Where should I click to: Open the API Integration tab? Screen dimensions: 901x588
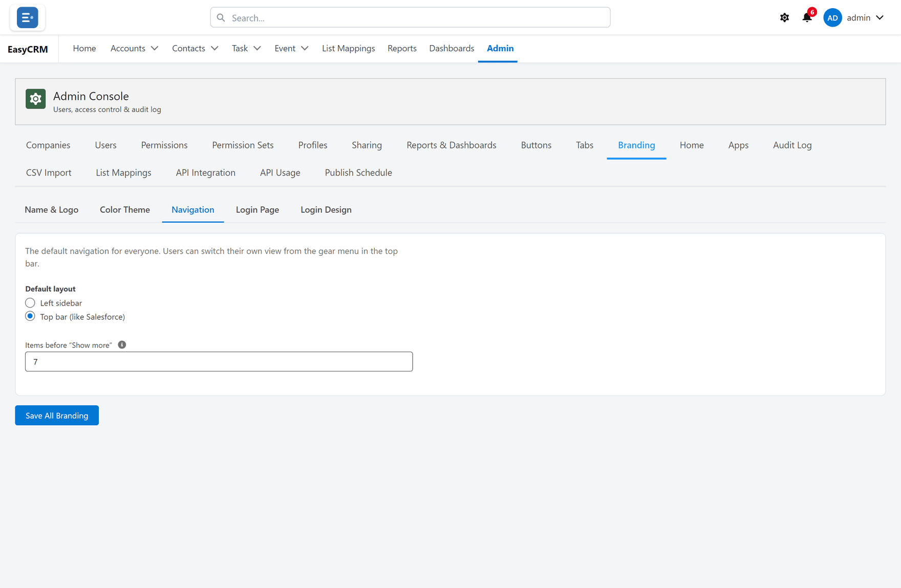tap(206, 173)
